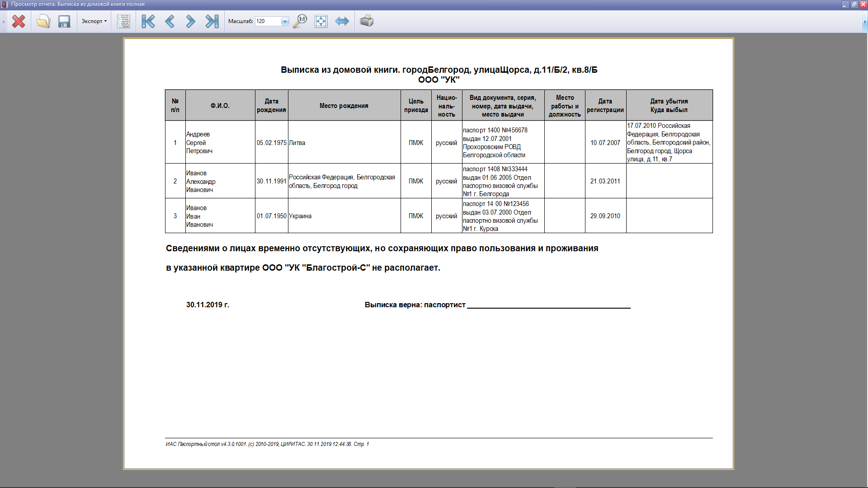This screenshot has width=868, height=488.
Task: Go to the first page of the report
Action: pyautogui.click(x=148, y=21)
